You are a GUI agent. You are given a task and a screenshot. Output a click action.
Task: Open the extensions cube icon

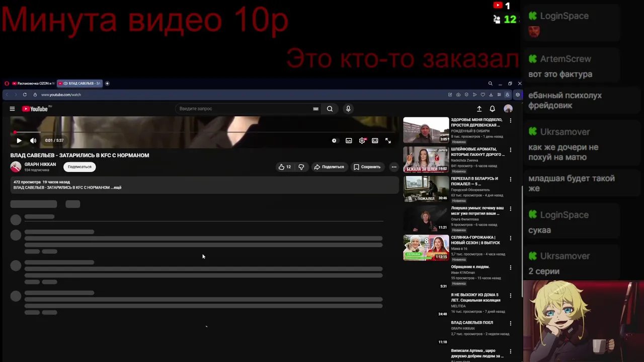518,95
